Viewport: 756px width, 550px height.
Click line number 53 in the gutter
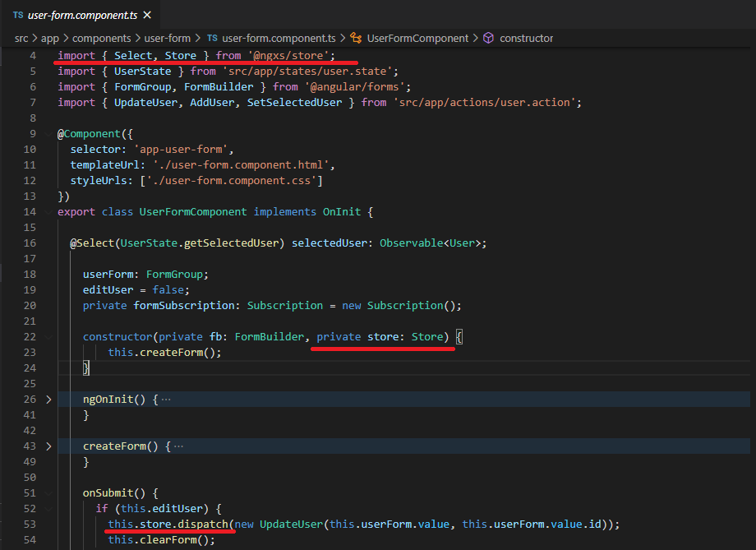click(30, 524)
